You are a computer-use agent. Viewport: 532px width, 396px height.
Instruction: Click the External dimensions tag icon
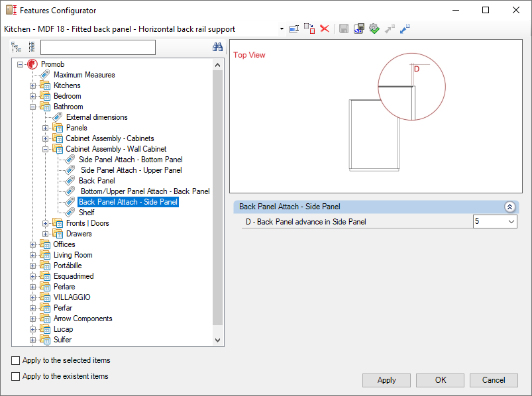tap(58, 117)
